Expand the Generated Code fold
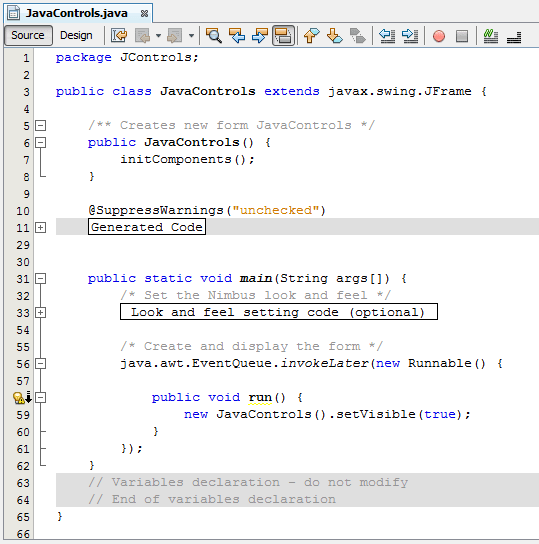 coord(41,228)
